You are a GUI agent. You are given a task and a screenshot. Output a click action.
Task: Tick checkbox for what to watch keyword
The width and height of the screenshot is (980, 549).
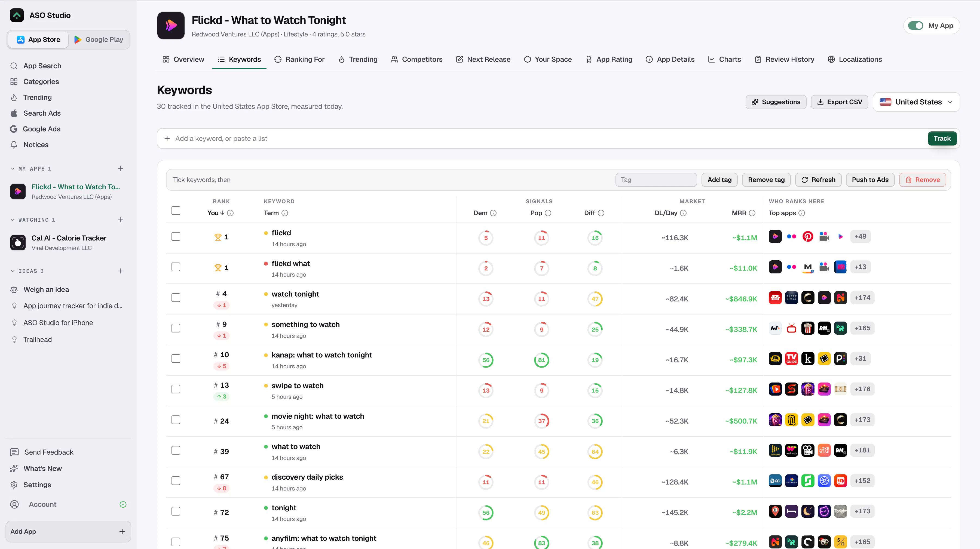(176, 451)
